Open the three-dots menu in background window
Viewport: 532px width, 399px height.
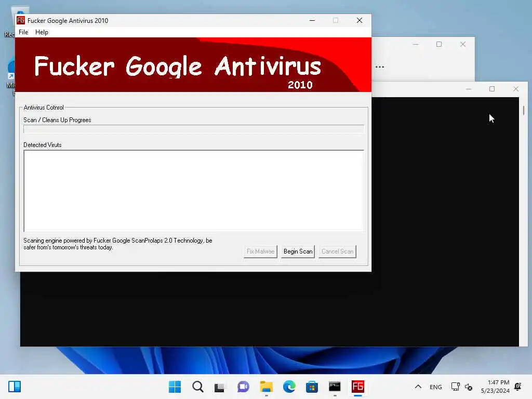pos(380,67)
